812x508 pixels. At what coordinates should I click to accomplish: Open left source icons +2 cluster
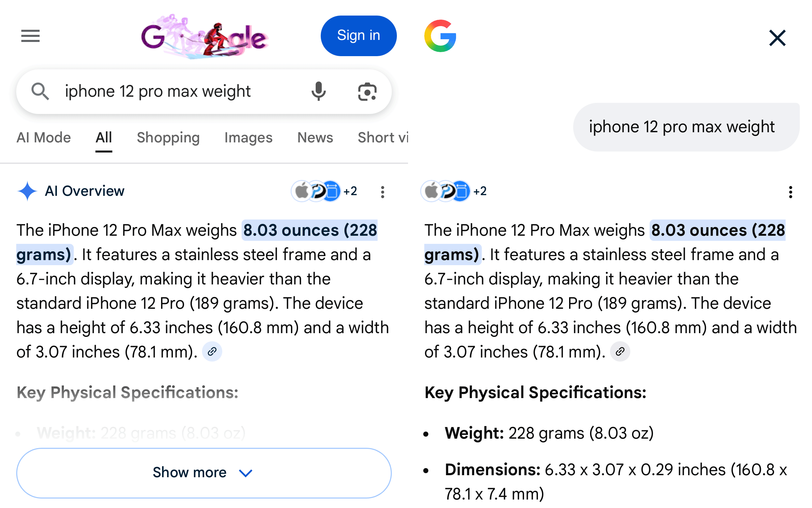pyautogui.click(x=324, y=191)
